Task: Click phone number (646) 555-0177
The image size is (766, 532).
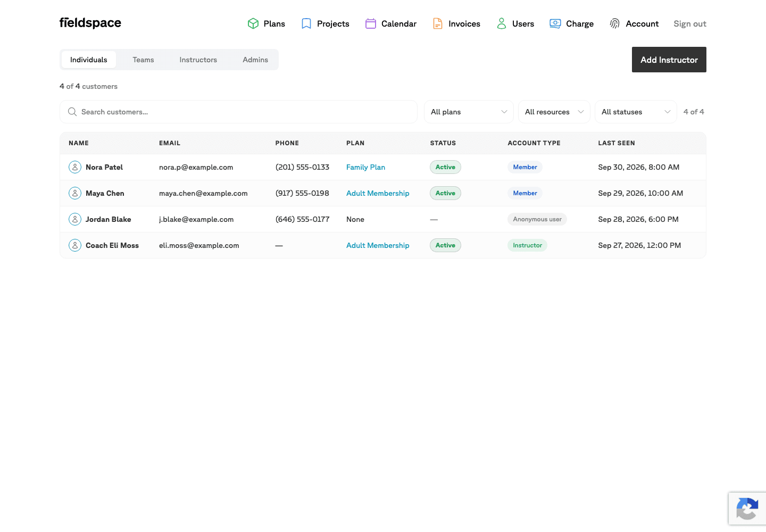Action: 303,219
